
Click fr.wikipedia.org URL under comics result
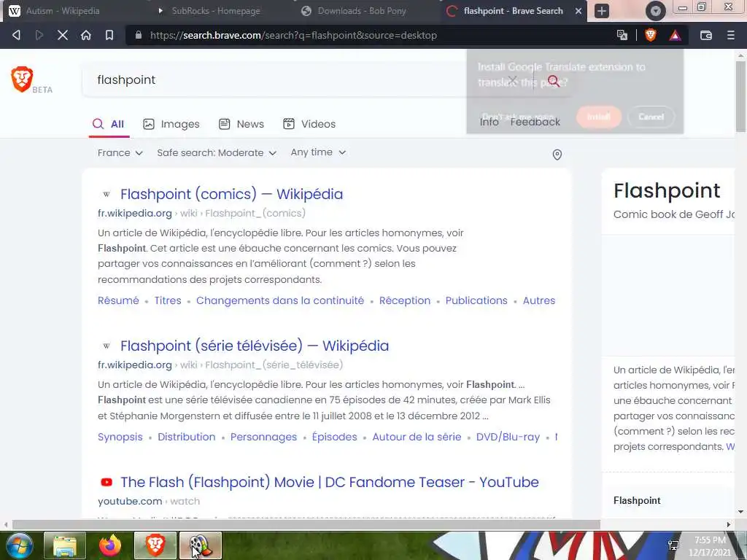pos(135,214)
